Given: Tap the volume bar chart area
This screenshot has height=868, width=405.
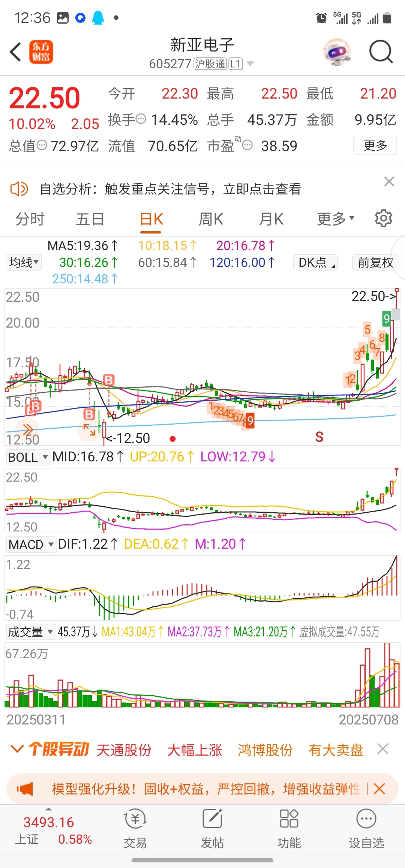Looking at the screenshot, I should tap(202, 675).
